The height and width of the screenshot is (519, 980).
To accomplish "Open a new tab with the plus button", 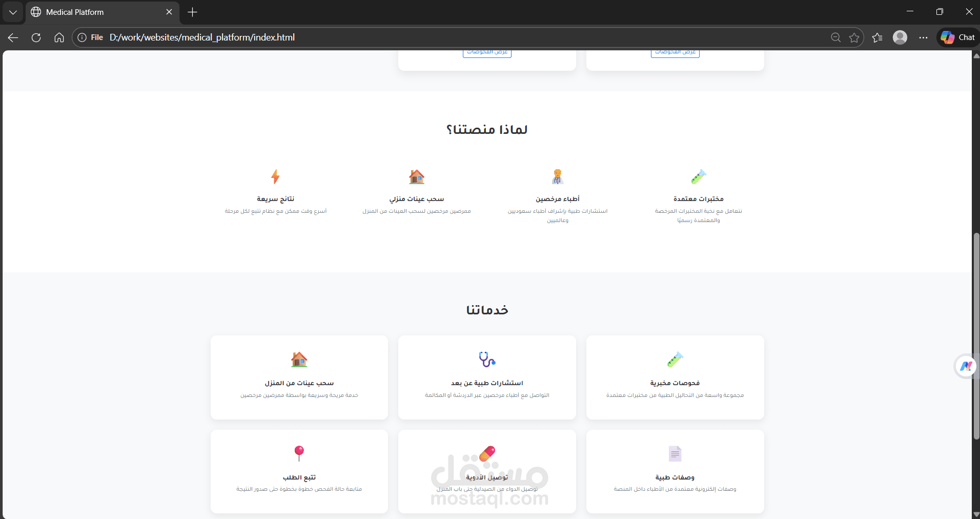I will (x=192, y=12).
